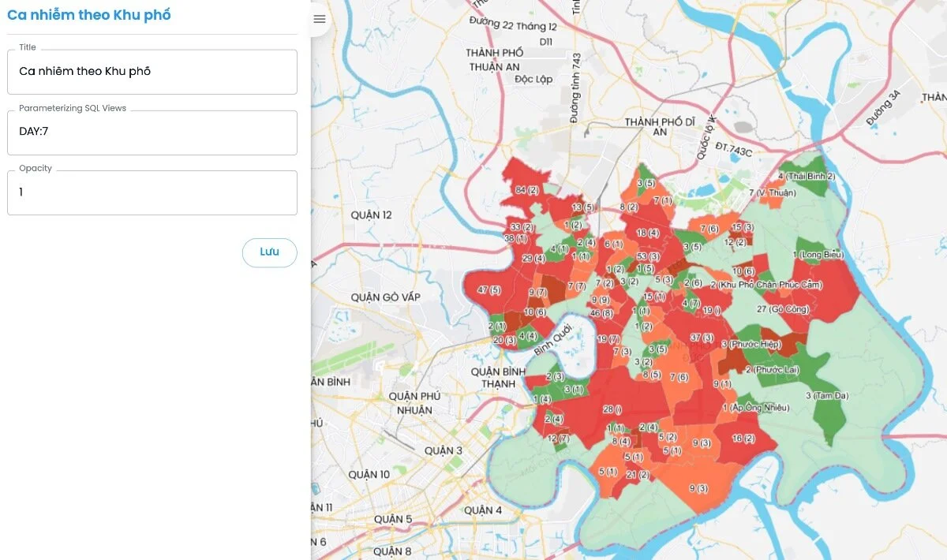Select '2 (Khu Phố Chân Phúc Cẩm)' label

coord(767,284)
